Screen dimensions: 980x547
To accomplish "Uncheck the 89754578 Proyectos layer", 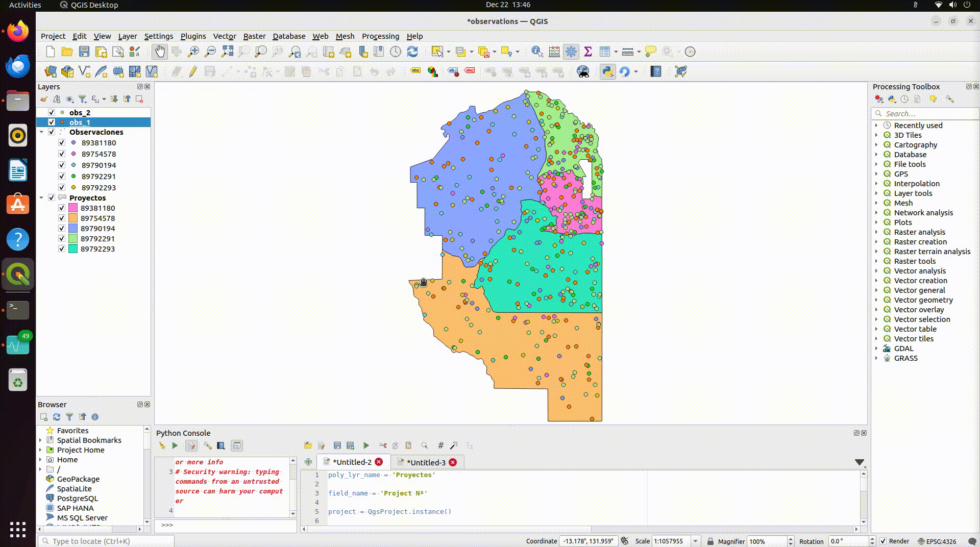I will click(x=61, y=218).
